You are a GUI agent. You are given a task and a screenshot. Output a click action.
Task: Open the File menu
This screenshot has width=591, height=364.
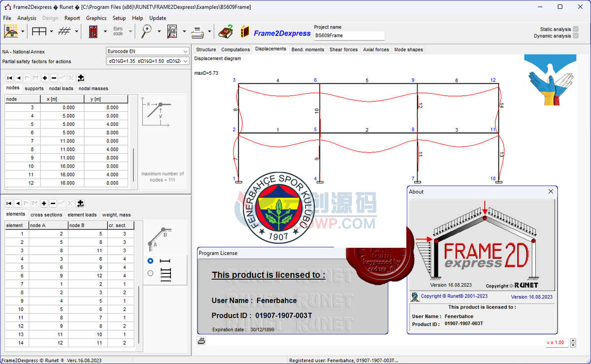tap(7, 18)
